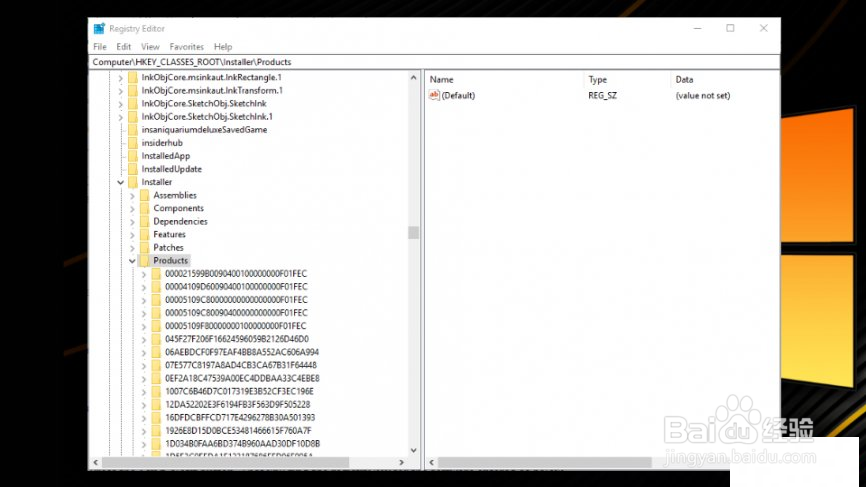866x487 pixels.
Task: Click the REG_SZ type cell
Action: click(603, 96)
